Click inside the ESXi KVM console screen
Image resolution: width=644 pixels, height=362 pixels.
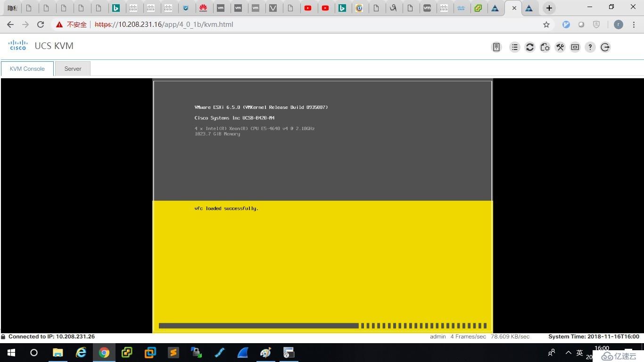point(322,206)
